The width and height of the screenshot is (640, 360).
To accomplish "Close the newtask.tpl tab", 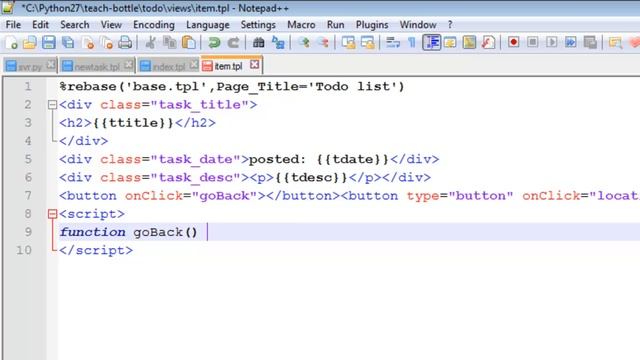I will (129, 64).
